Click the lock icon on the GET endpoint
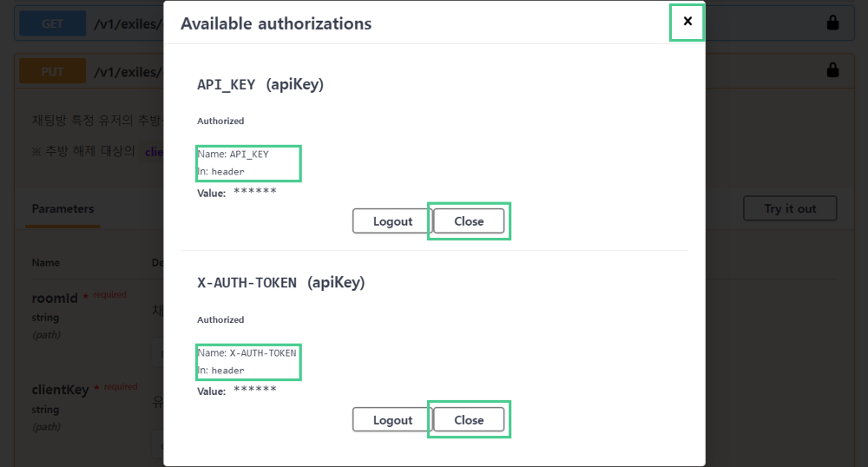This screenshot has width=868, height=467. (832, 23)
